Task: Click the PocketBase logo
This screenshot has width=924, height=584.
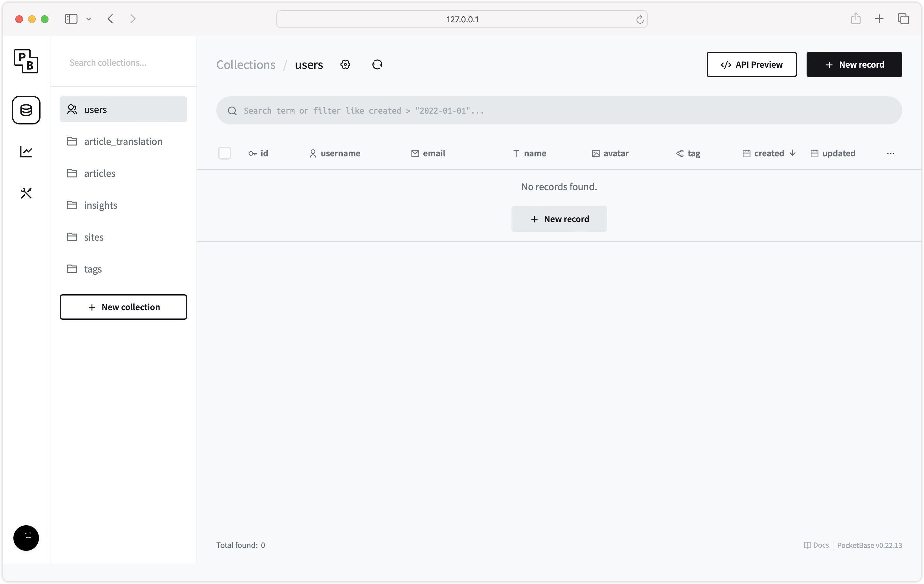Action: (x=26, y=61)
